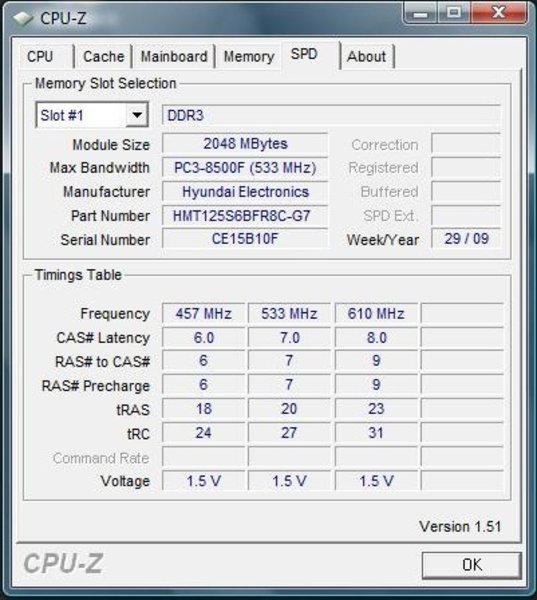The image size is (537, 600).
Task: Click the OK button
Action: pos(472,565)
